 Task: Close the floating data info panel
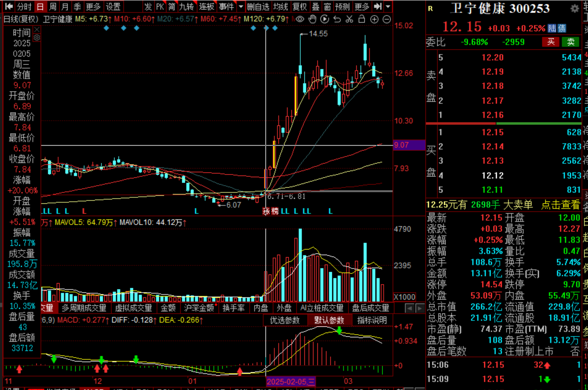click(37, 30)
